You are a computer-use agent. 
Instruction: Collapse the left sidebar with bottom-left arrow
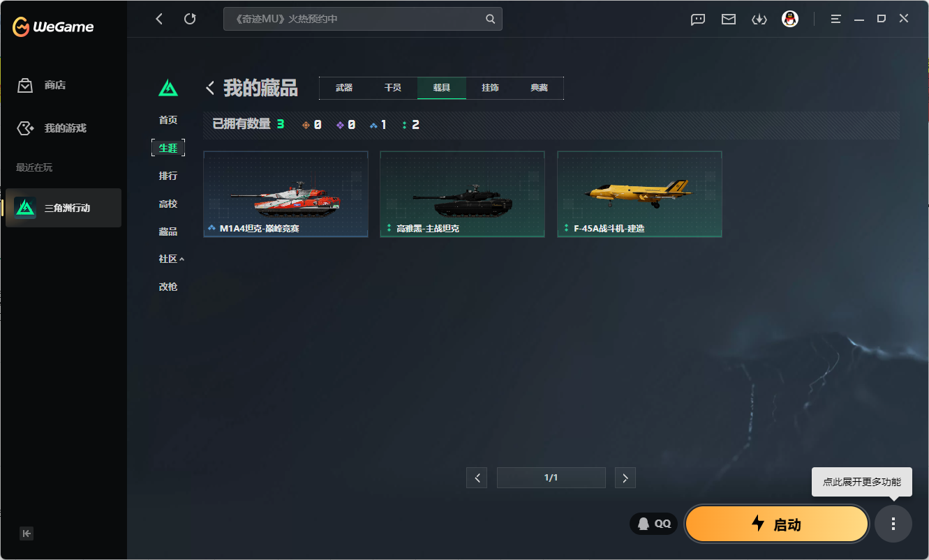pyautogui.click(x=26, y=533)
